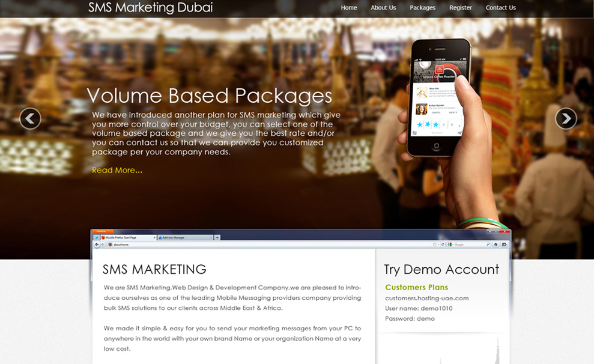The height and width of the screenshot is (364, 594).
Task: Advance carousel with right arrow
Action: pos(565,118)
